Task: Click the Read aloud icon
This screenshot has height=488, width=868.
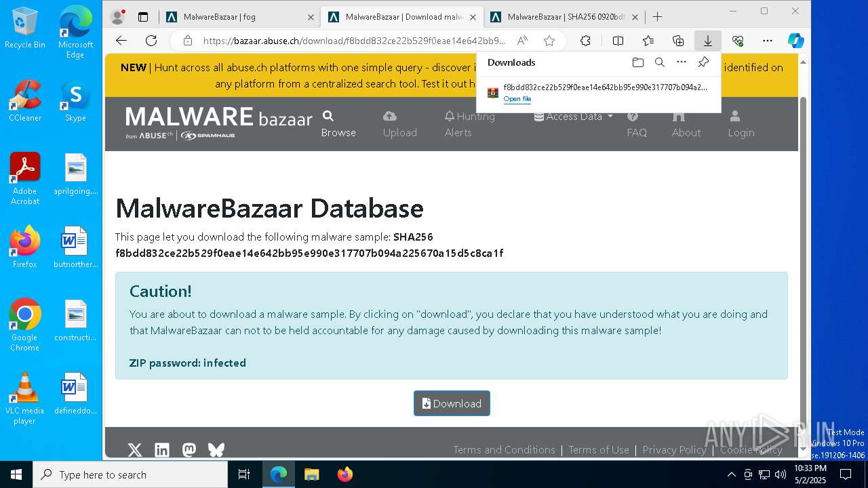Action: [522, 41]
